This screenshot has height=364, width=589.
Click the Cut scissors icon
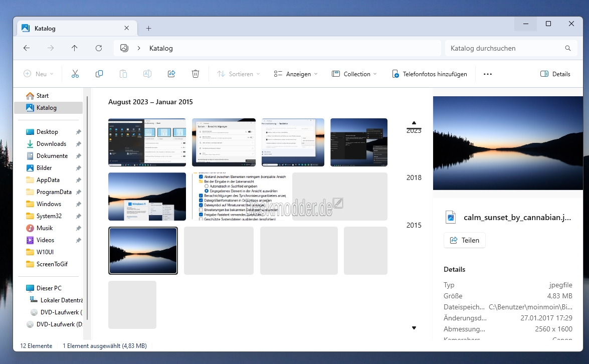pos(75,74)
